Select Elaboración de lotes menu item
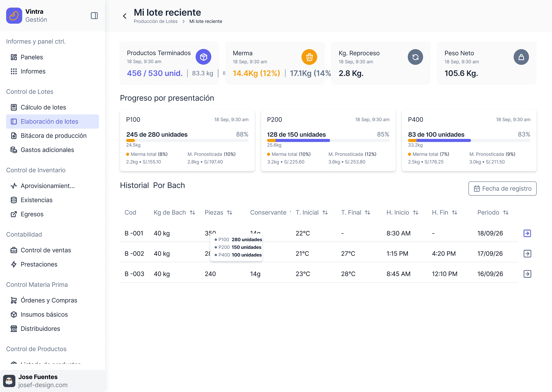 coord(52,121)
